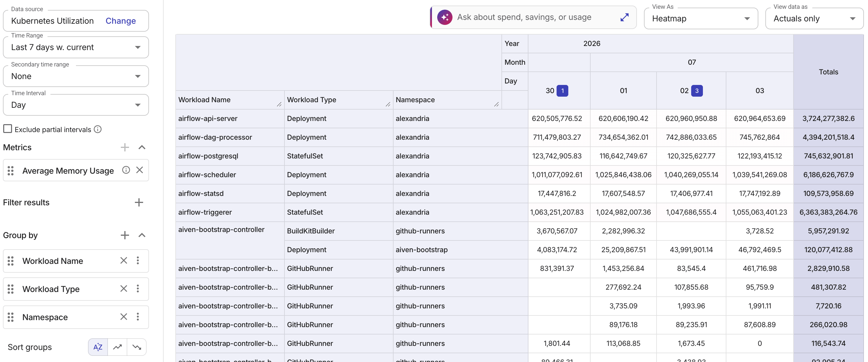Collapse the Metrics section
This screenshot has width=868, height=362.
(x=142, y=147)
